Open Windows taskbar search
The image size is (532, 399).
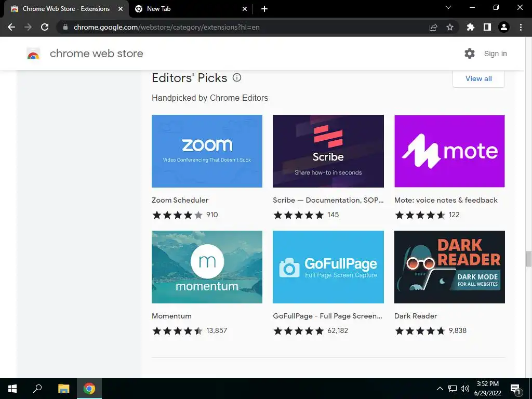click(x=37, y=389)
